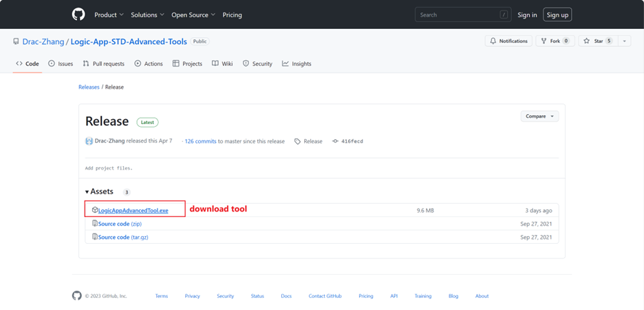Switch to the Wiki tab
644x310 pixels.
click(x=222, y=64)
